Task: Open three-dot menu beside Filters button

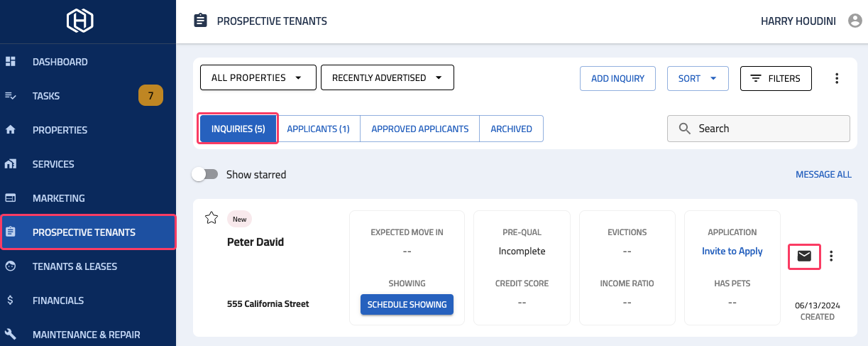Action: click(x=837, y=78)
